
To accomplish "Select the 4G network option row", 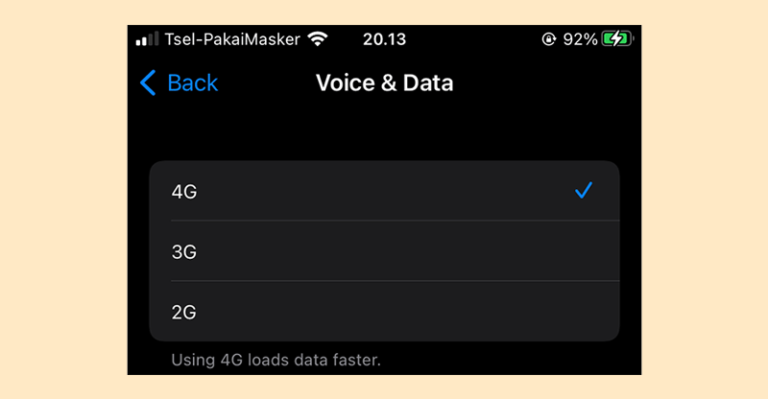I will tap(384, 191).
